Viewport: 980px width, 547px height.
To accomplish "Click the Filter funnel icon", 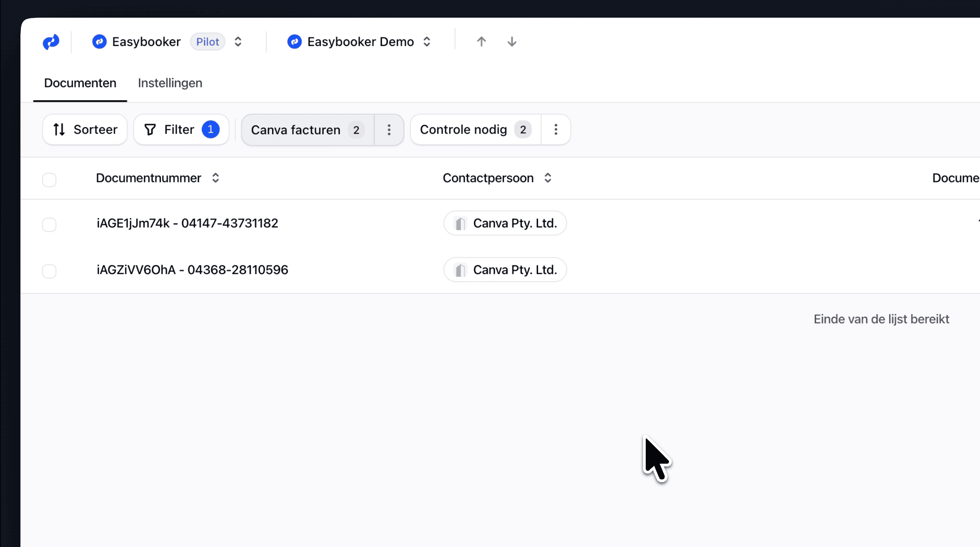I will [150, 130].
